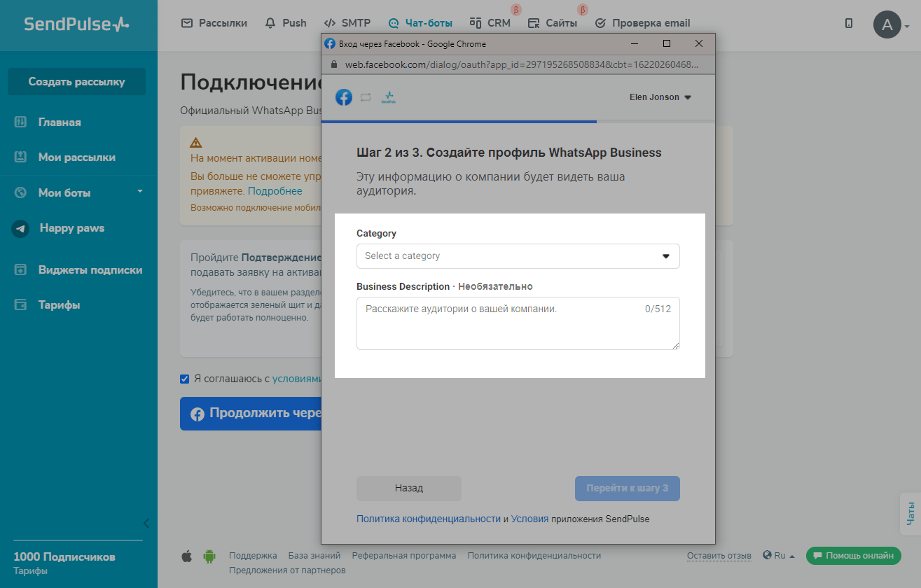Screen dimensions: 921x588
Task: Open the Push menu item
Action: point(286,23)
